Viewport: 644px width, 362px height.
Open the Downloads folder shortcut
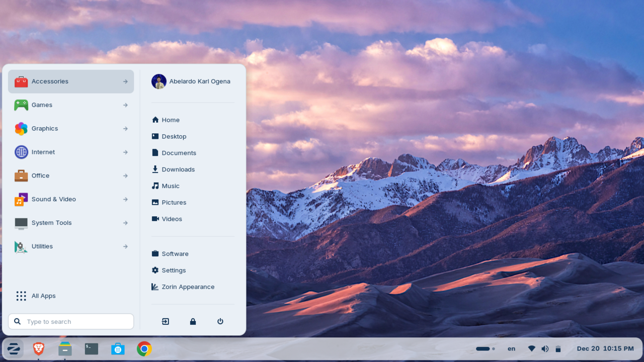pos(173,169)
